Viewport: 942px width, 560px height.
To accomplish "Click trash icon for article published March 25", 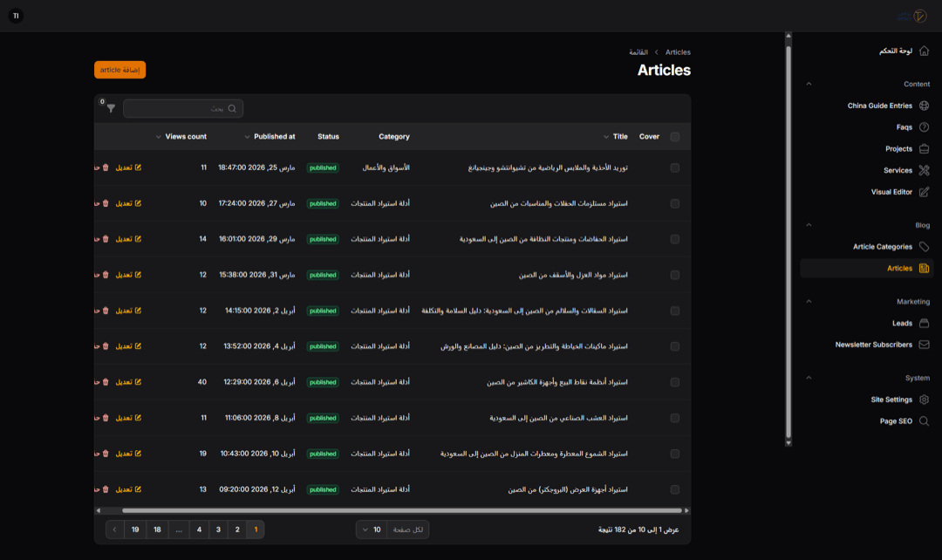I will (x=106, y=167).
